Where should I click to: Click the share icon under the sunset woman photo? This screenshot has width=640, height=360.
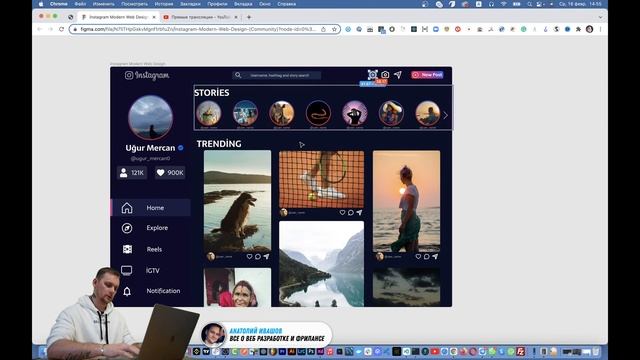pos(435,257)
